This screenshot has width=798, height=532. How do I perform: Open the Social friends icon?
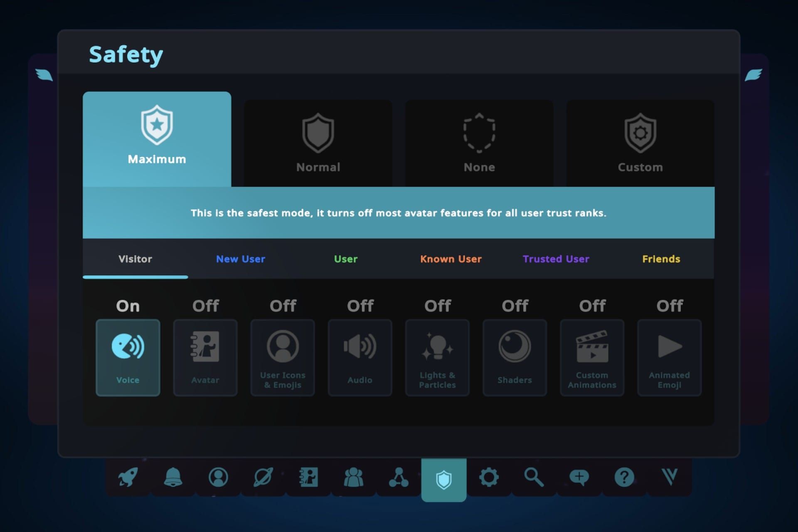[x=353, y=478]
